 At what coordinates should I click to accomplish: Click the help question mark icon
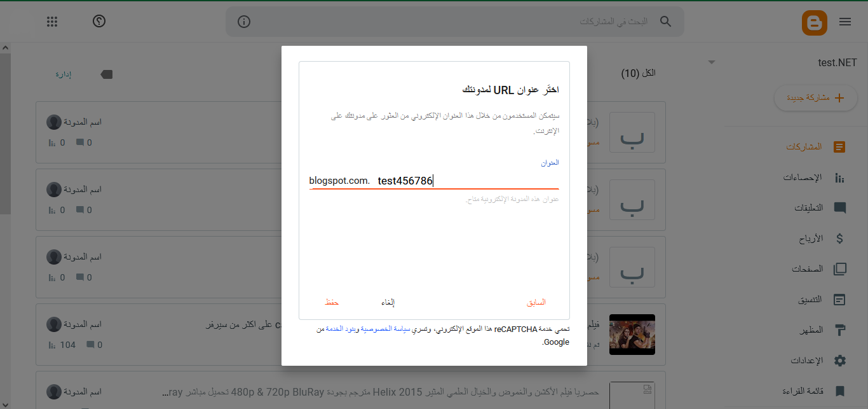[99, 22]
